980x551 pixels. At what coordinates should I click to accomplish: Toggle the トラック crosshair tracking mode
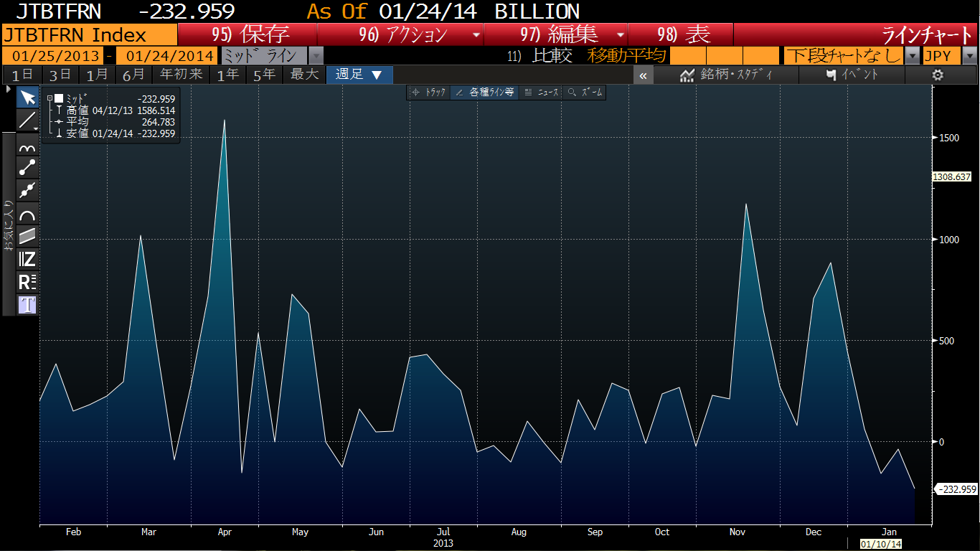428,93
